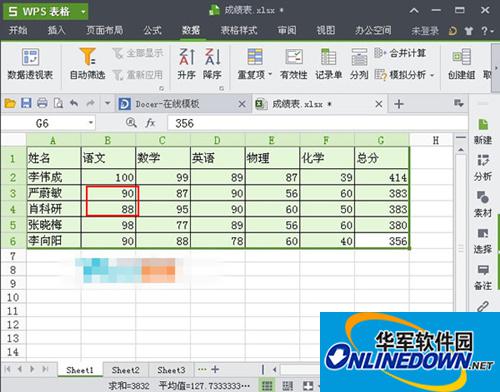
Task: Open the 视图 (View) ribbon tab
Action: click(x=326, y=30)
